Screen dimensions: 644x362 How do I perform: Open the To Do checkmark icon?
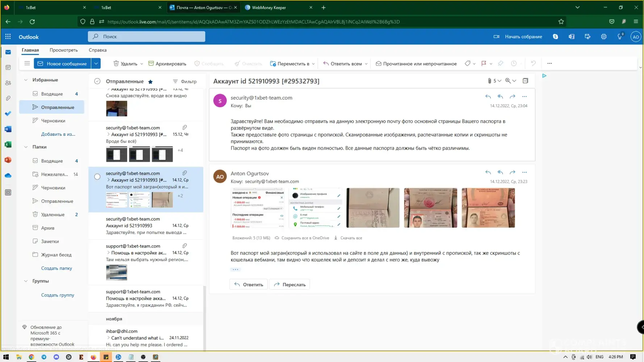(x=8, y=114)
